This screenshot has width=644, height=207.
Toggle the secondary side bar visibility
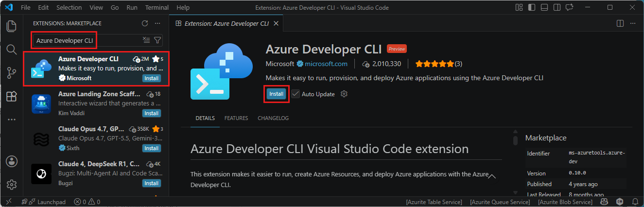(556, 8)
